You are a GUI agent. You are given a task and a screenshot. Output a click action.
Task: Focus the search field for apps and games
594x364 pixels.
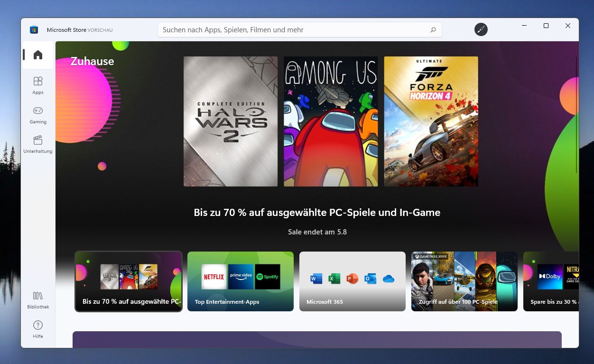(x=299, y=30)
